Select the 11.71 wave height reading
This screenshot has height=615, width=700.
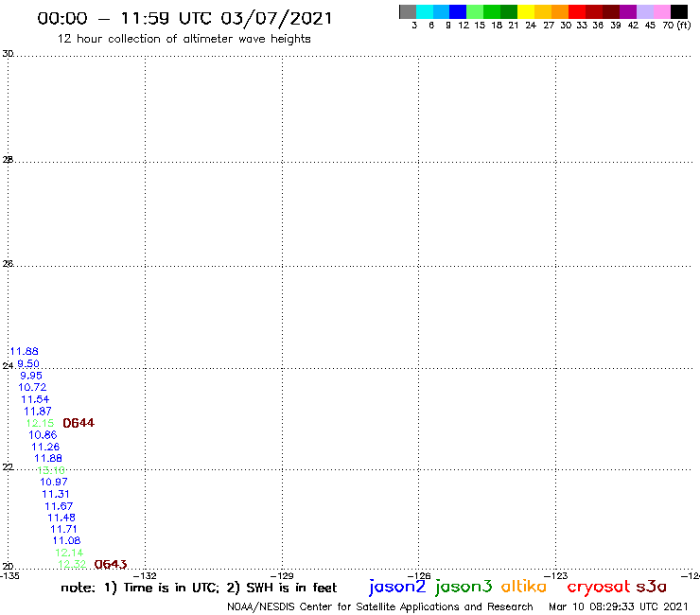click(63, 529)
